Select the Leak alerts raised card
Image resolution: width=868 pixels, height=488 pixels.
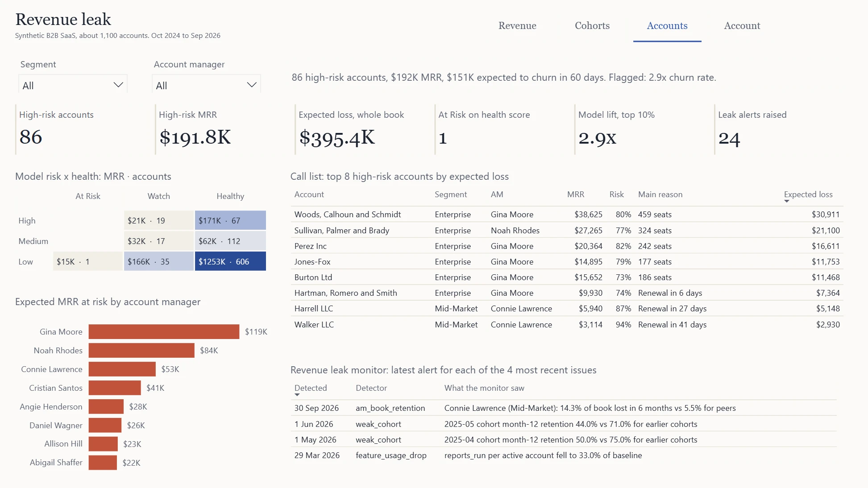click(781, 129)
